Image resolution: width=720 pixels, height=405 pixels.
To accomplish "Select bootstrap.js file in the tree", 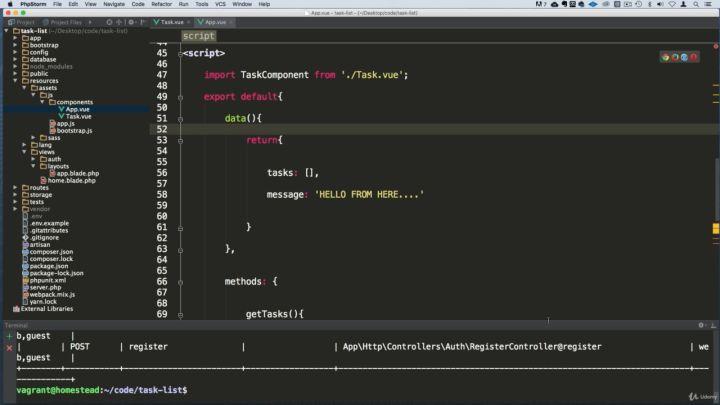I will [x=74, y=130].
